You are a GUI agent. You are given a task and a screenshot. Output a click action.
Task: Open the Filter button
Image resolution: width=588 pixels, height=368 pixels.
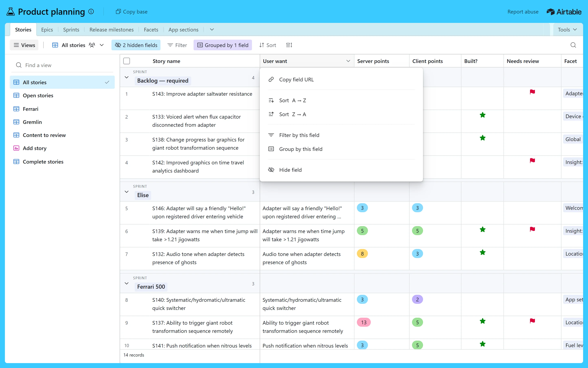tap(177, 45)
